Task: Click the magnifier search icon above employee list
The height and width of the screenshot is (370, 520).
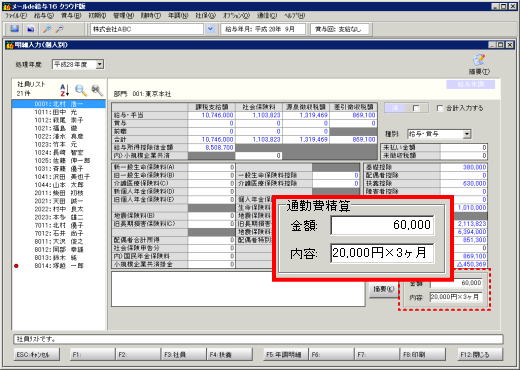Action: [81, 90]
